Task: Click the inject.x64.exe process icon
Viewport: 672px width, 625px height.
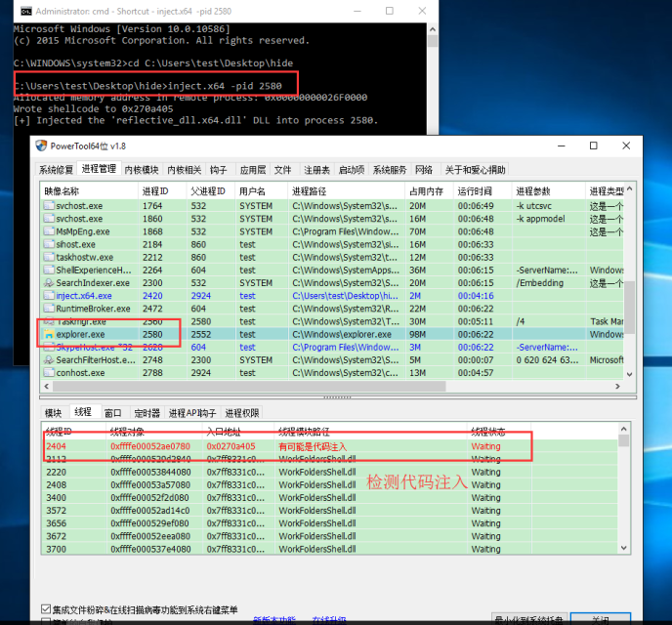Action: pos(49,296)
